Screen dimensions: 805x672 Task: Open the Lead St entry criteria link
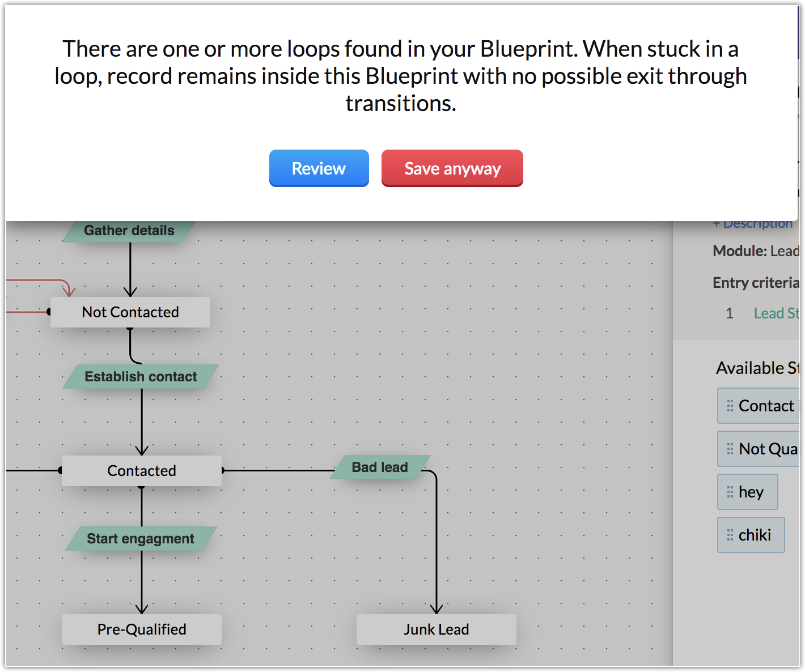tap(776, 313)
